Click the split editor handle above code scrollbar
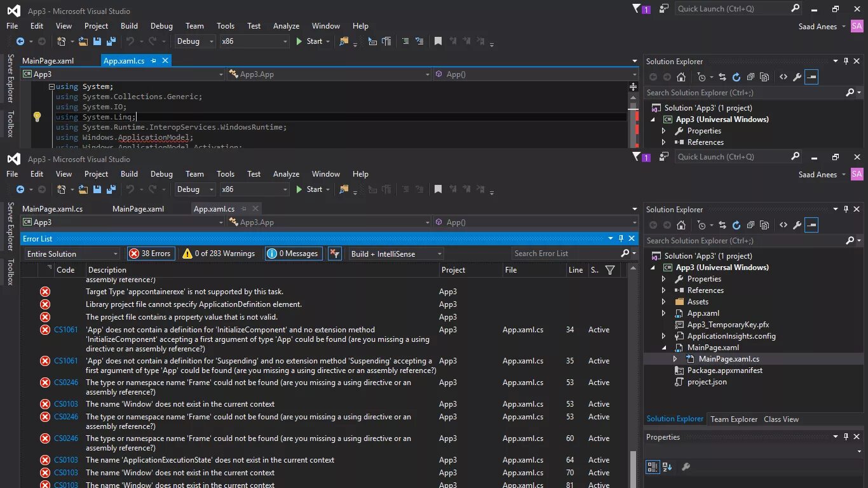The height and width of the screenshot is (488, 868). tap(634, 86)
